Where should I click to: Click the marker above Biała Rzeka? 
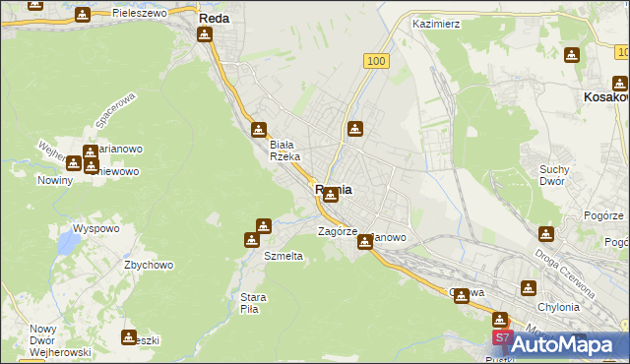[259, 130]
